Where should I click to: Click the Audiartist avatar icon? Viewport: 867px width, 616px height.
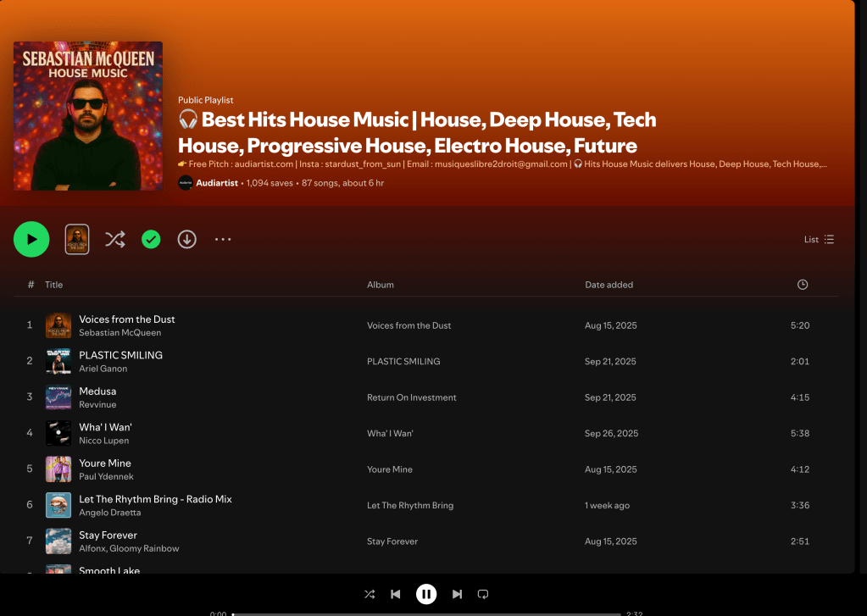[186, 183]
